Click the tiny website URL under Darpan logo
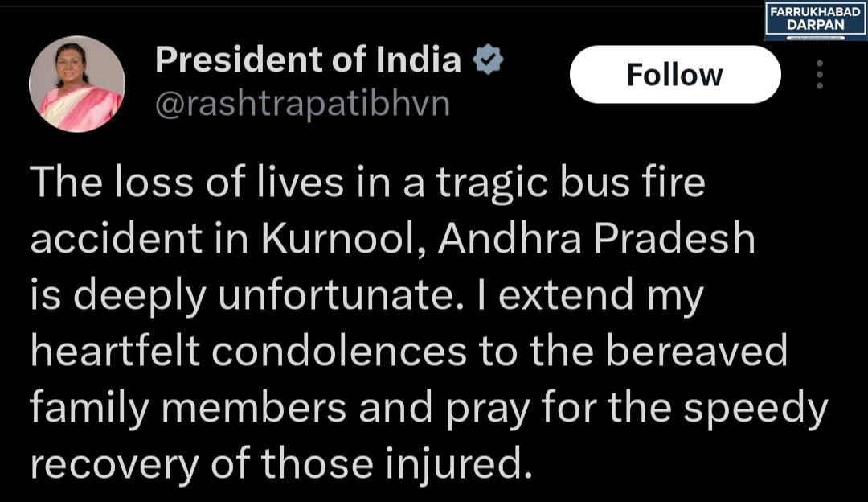This screenshot has height=502, width=868. (814, 37)
